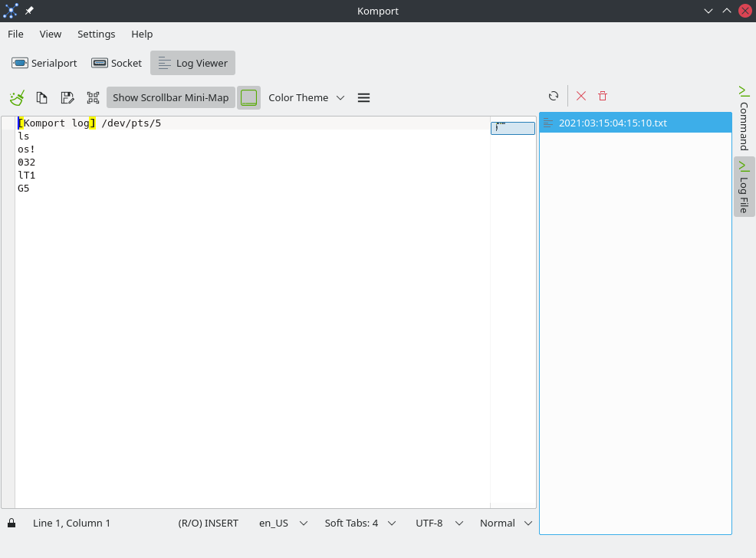Click the text line 'G5'
Image resolution: width=756 pixels, height=558 pixels.
point(24,189)
